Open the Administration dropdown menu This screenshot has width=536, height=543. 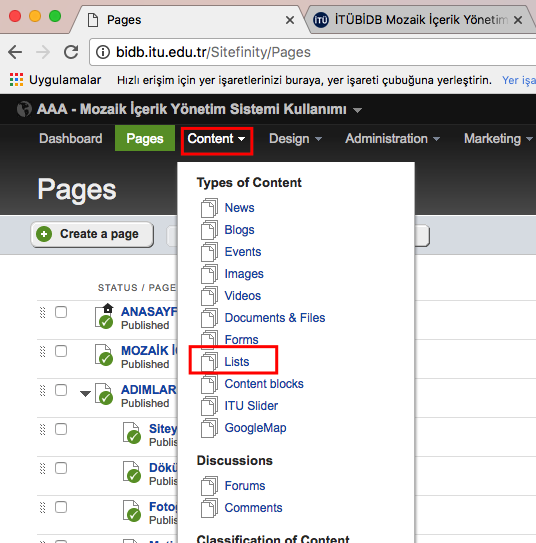392,139
